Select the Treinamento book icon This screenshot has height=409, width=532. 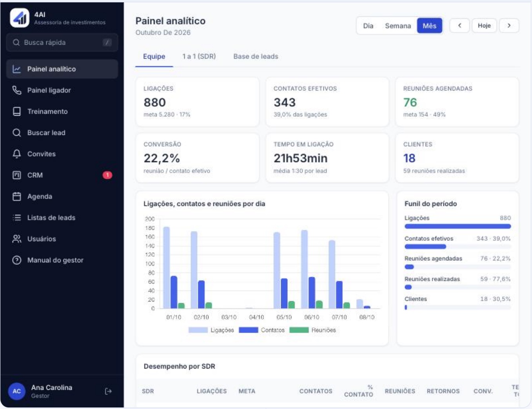click(16, 111)
